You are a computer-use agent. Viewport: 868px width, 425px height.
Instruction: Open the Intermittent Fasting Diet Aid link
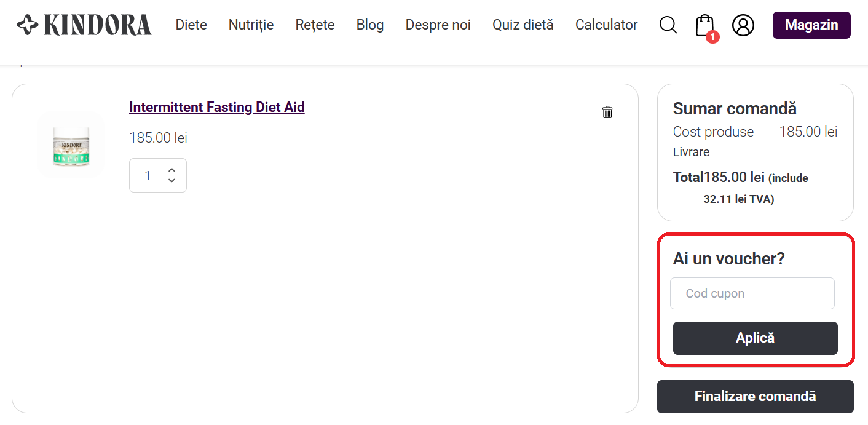coord(216,108)
